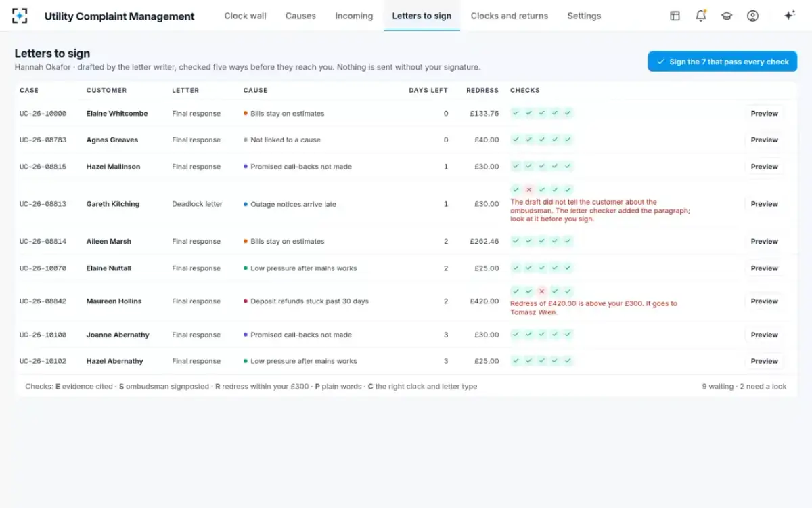This screenshot has width=812, height=508.
Task: Open Clocks and returns tab
Action: [x=510, y=16]
